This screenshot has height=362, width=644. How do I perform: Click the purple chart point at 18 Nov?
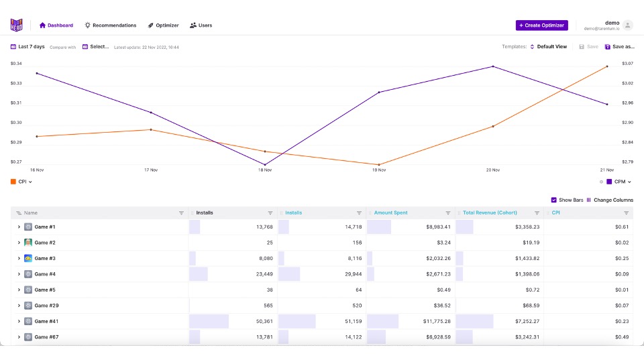click(265, 165)
